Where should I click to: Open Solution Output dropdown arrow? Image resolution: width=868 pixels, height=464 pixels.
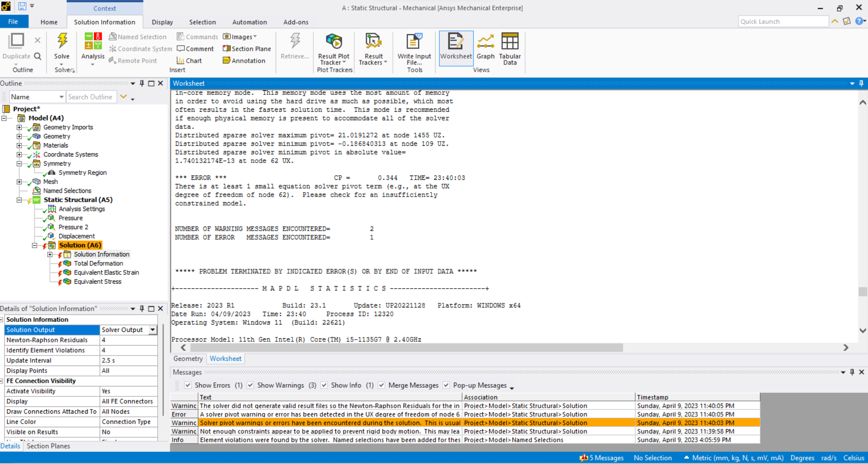coord(153,330)
